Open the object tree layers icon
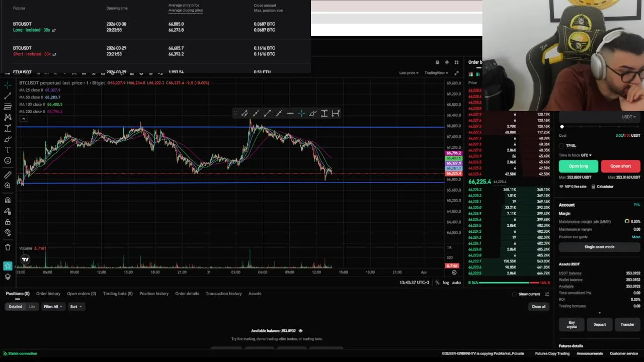644x362 pixels. tap(8, 277)
